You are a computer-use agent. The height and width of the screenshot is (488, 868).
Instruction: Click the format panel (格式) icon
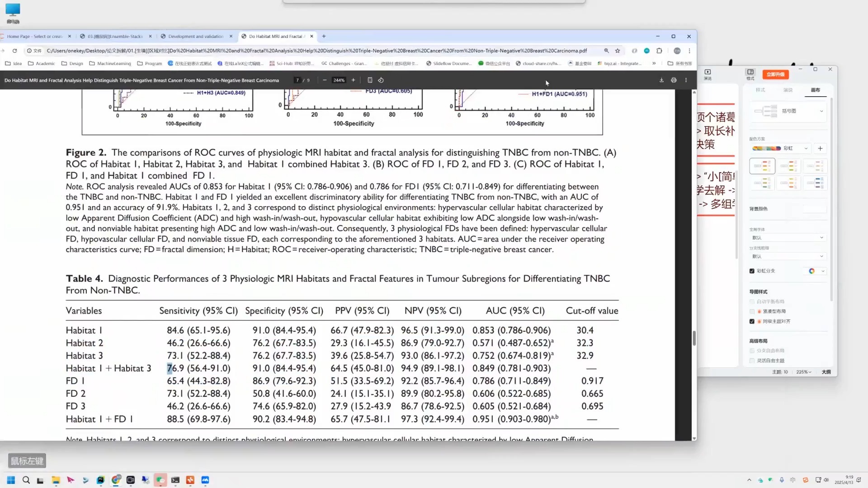coord(750,74)
